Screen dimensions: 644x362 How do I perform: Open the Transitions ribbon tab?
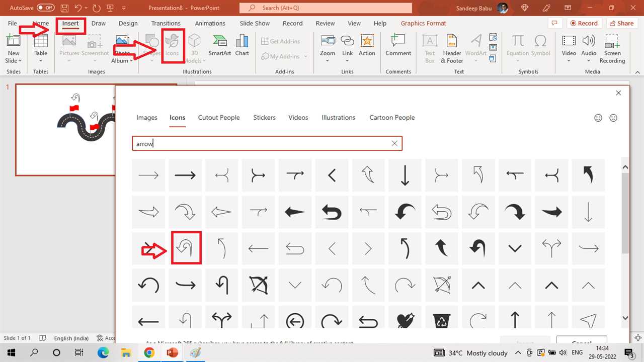[166, 23]
